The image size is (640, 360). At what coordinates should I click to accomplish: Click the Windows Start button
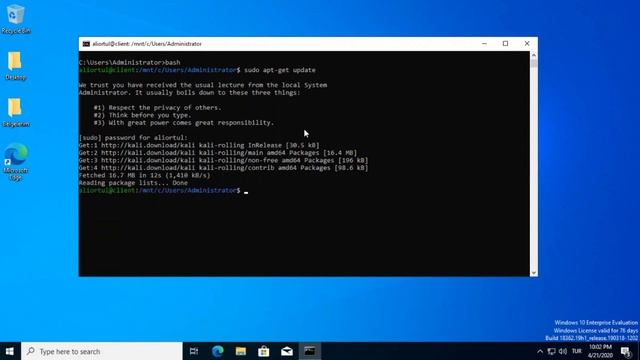click(10, 351)
